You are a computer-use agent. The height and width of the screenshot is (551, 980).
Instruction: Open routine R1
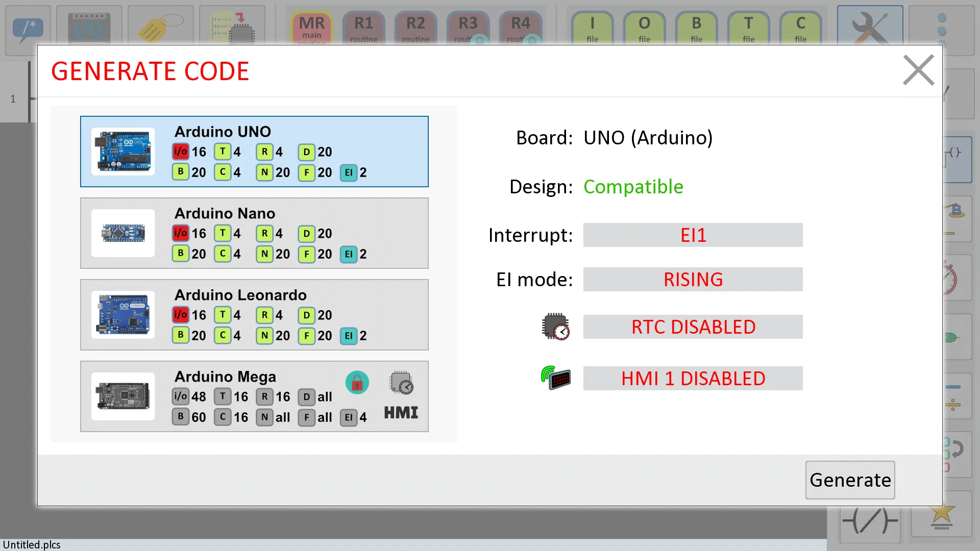click(x=363, y=28)
